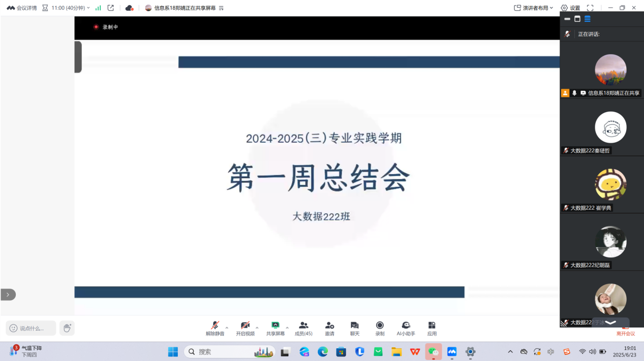Enter full screen mode icon
Screen dimensions: 644x361
(590, 8)
